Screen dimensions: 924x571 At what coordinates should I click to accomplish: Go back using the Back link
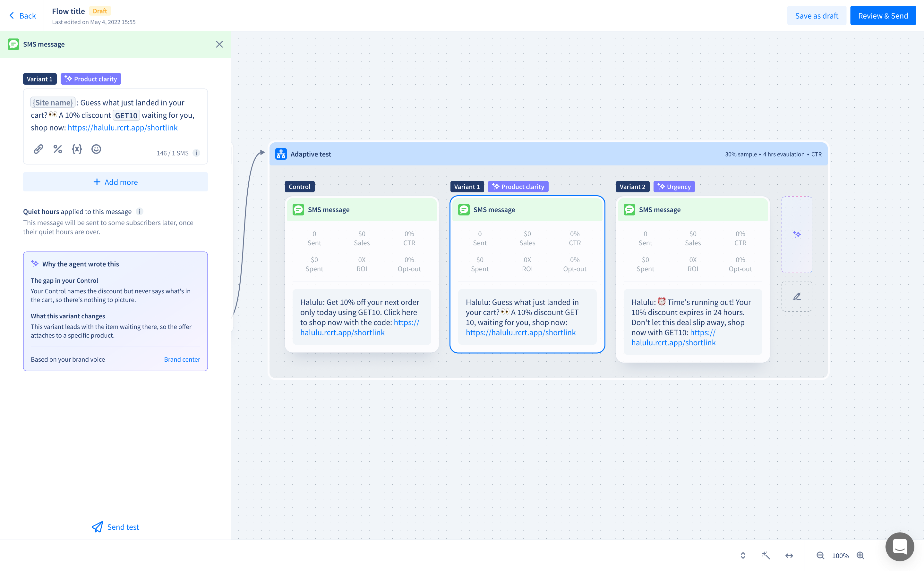point(22,15)
